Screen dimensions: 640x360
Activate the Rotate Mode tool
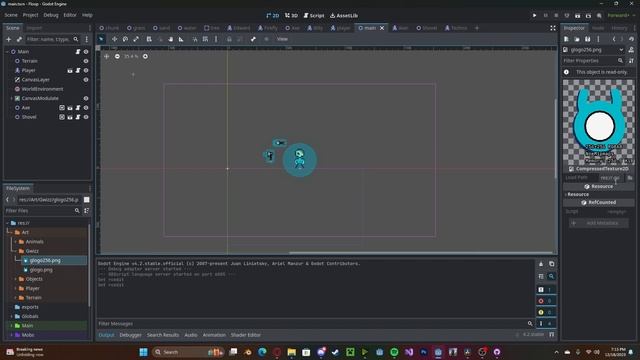click(125, 39)
